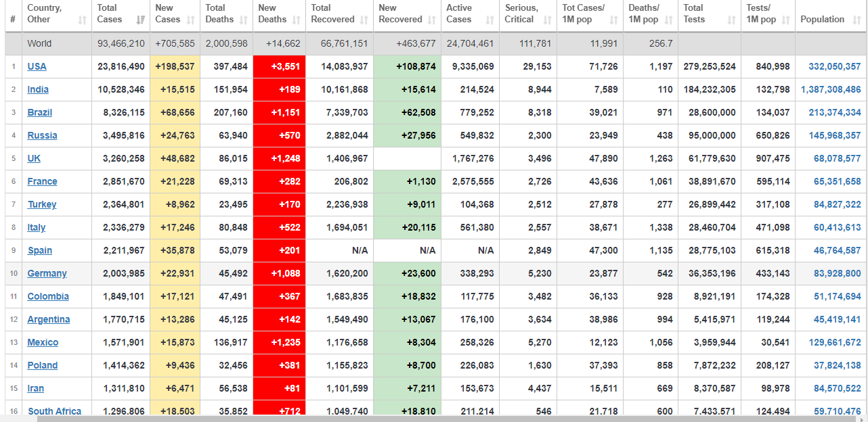Select UK new deaths +1,248 cell
This screenshot has width=868, height=422.
click(279, 158)
